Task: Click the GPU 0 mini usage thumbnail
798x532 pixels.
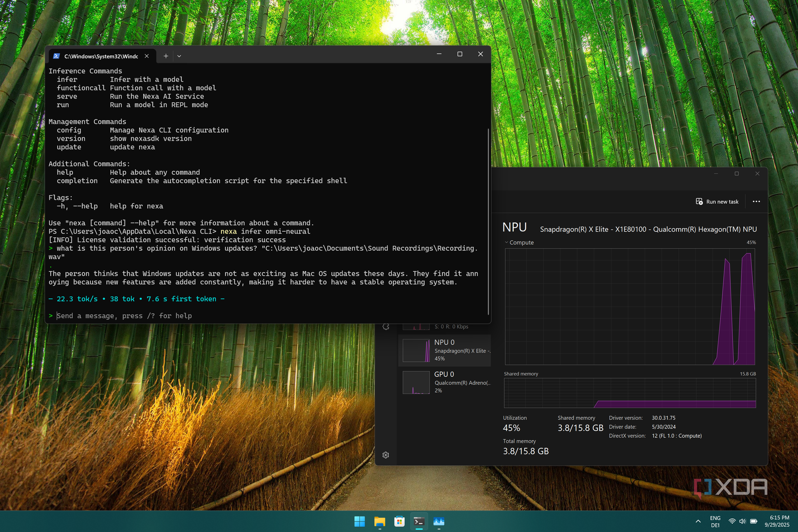Action: [416, 382]
